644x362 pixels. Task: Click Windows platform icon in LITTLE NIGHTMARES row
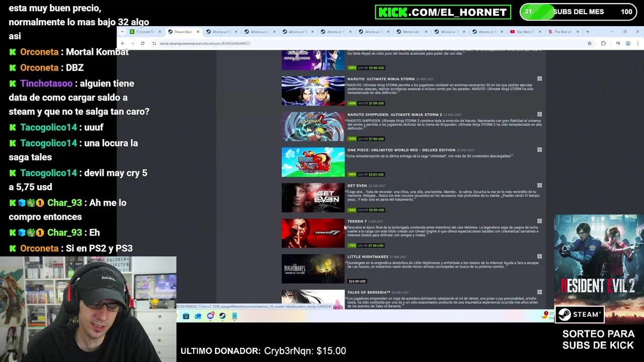539,257
